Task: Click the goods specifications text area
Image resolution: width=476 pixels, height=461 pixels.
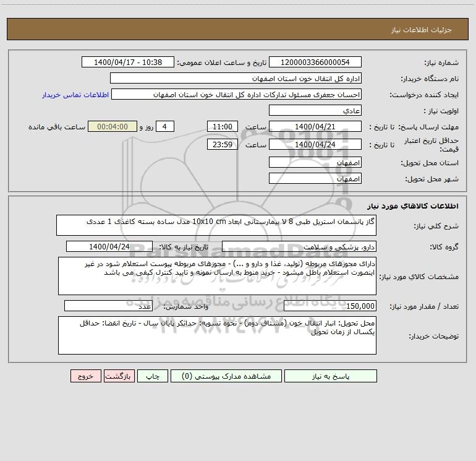Action: tap(217, 276)
